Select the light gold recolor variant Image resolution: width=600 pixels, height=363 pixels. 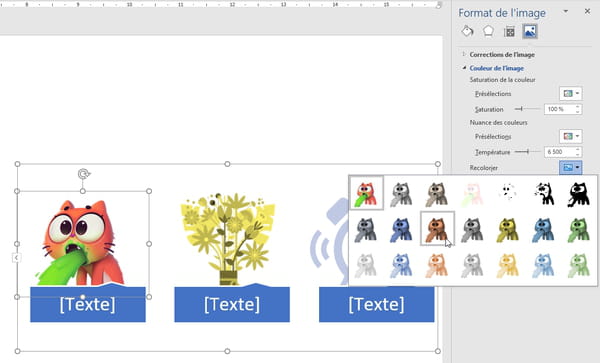507,265
